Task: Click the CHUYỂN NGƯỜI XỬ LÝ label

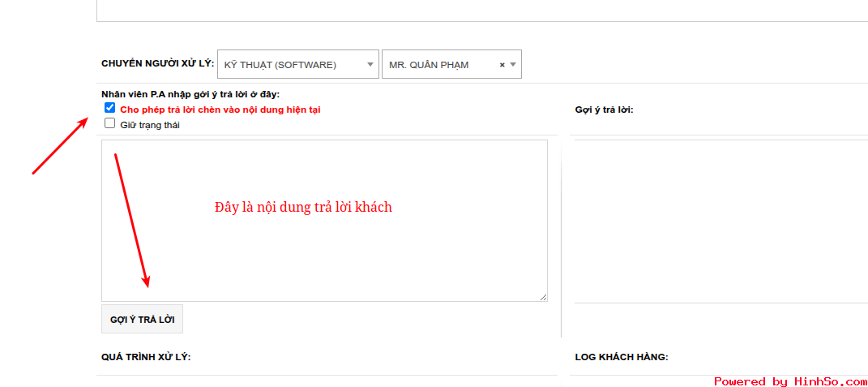Action: pyautogui.click(x=157, y=63)
